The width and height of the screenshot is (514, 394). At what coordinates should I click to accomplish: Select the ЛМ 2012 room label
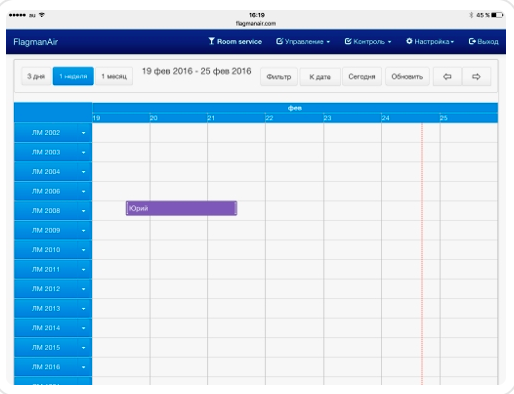click(x=46, y=289)
